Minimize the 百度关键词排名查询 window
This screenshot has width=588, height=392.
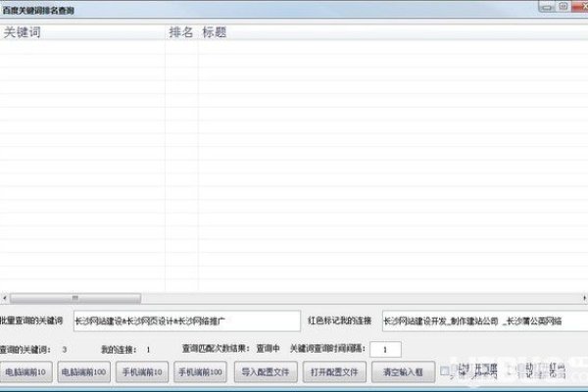[547, 7]
